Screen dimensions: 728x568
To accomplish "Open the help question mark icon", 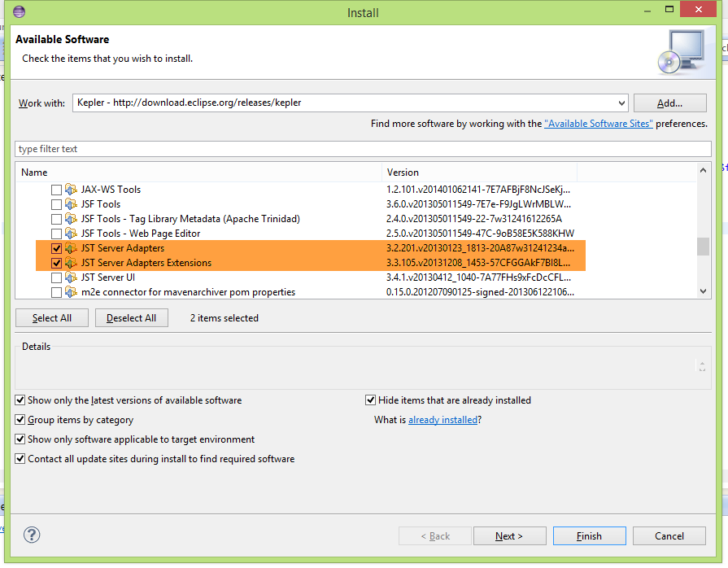I will pyautogui.click(x=32, y=535).
